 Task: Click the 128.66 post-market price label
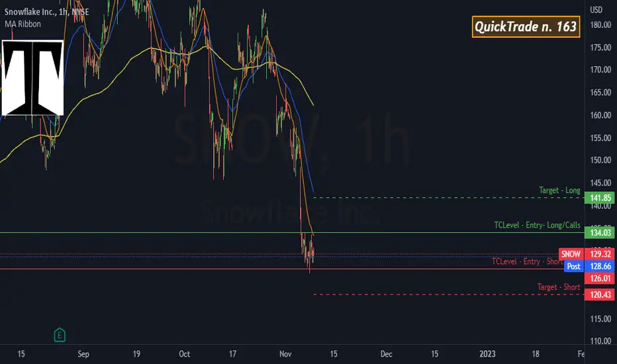[x=600, y=267]
